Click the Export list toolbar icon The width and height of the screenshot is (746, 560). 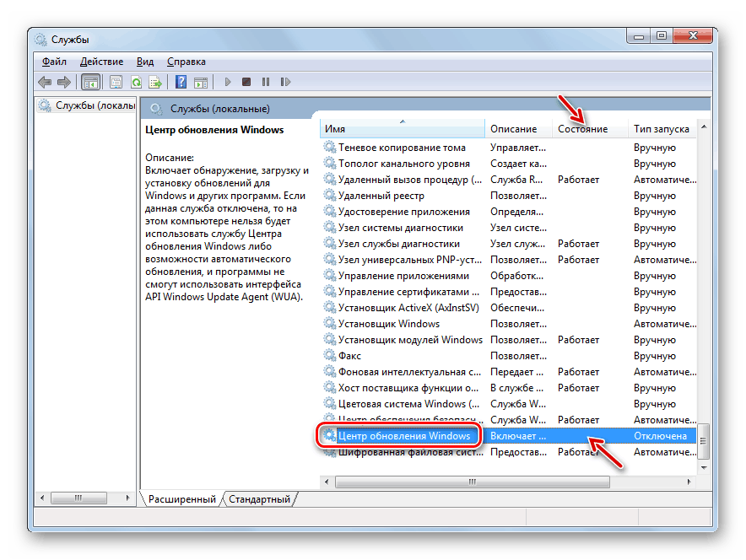pos(155,83)
